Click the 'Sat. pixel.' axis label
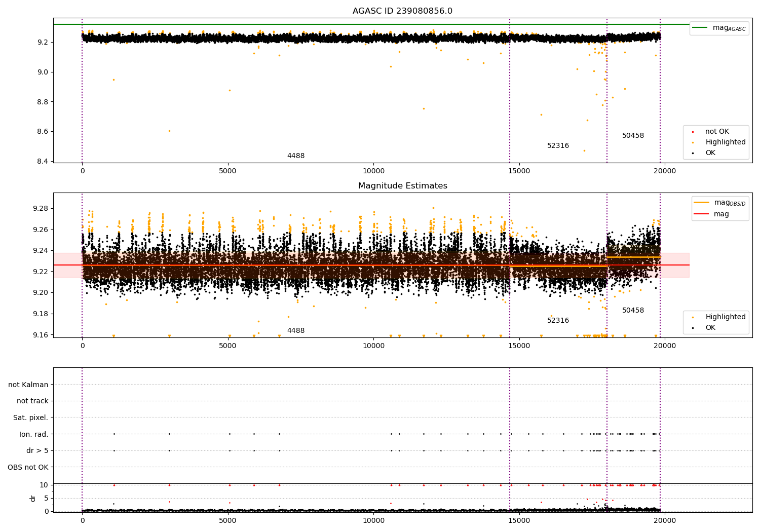This screenshot has height=532, width=760. [30, 417]
